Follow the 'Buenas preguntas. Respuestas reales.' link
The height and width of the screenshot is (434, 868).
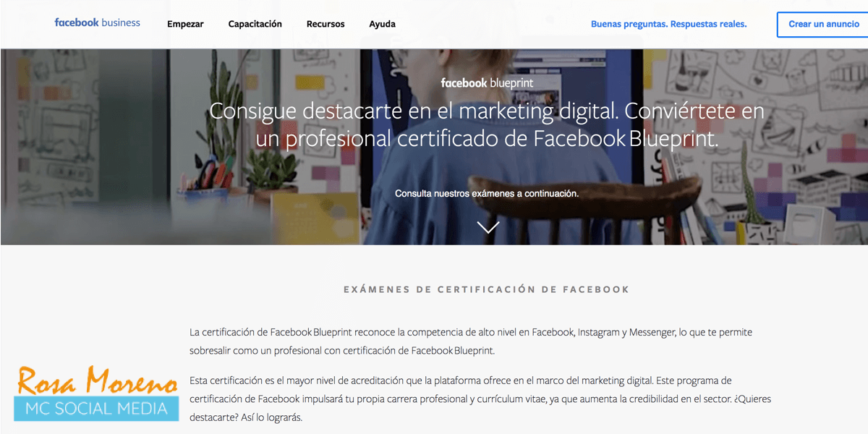[x=668, y=23]
